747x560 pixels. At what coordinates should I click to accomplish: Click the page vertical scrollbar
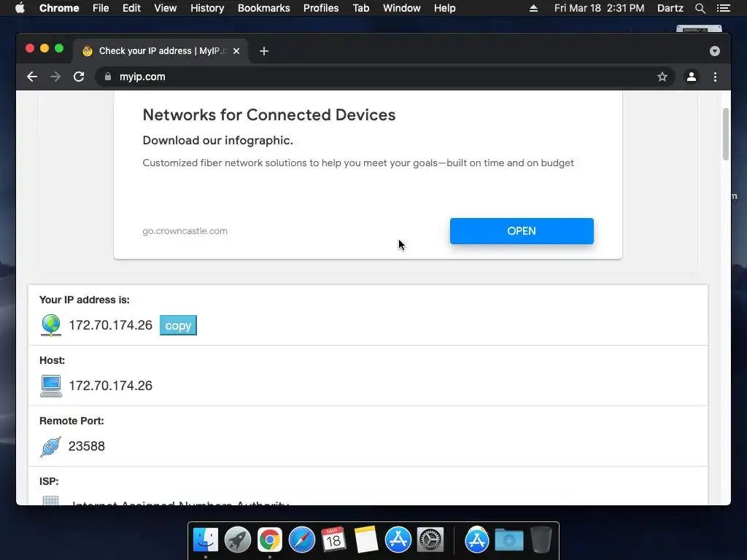(x=726, y=134)
